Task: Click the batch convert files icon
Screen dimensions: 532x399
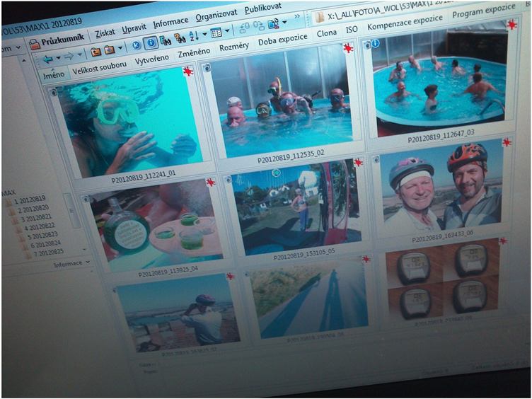Action: [x=273, y=24]
